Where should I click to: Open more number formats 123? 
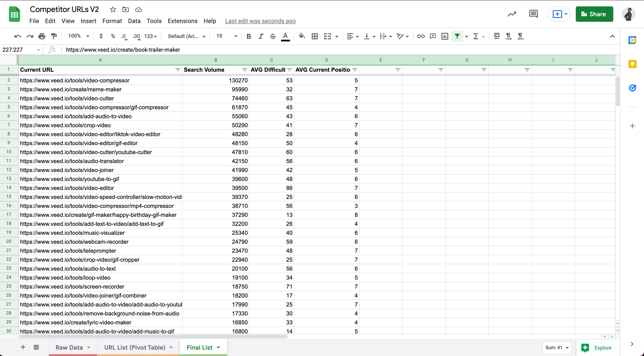click(x=151, y=36)
